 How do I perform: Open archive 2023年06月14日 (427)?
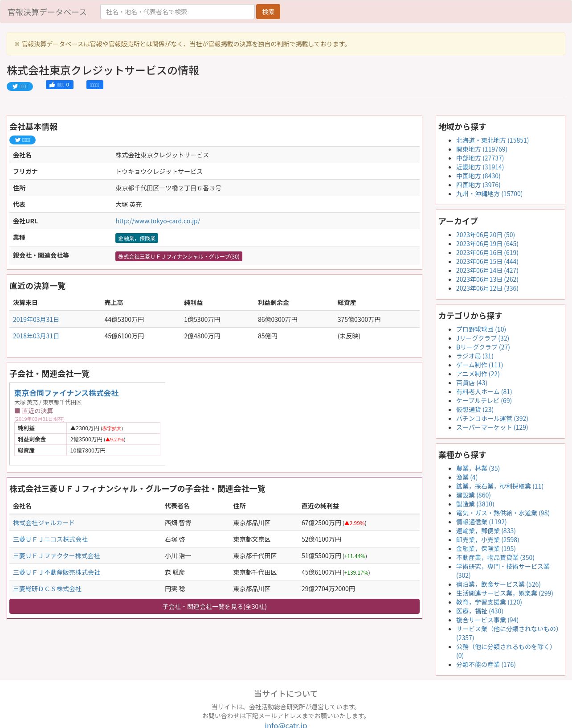pos(487,271)
